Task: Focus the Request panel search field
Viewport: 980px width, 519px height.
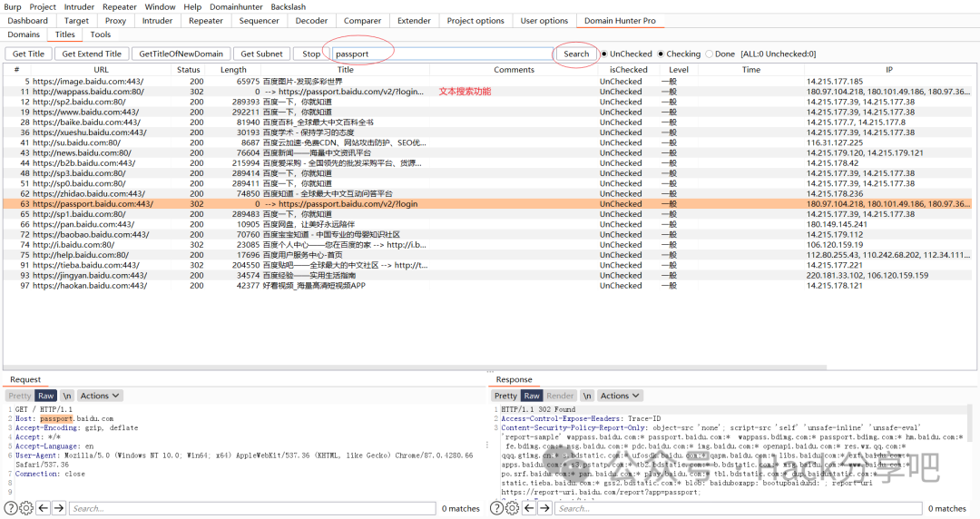Action: click(x=252, y=508)
